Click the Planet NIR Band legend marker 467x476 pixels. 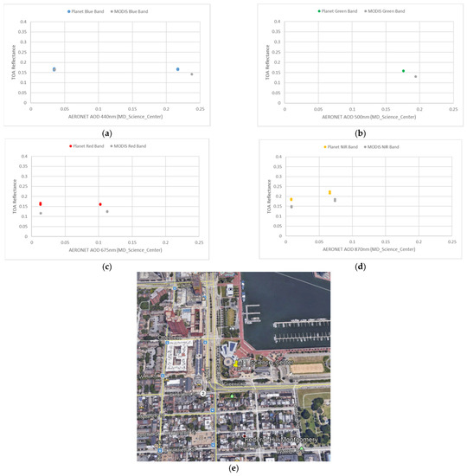point(325,147)
